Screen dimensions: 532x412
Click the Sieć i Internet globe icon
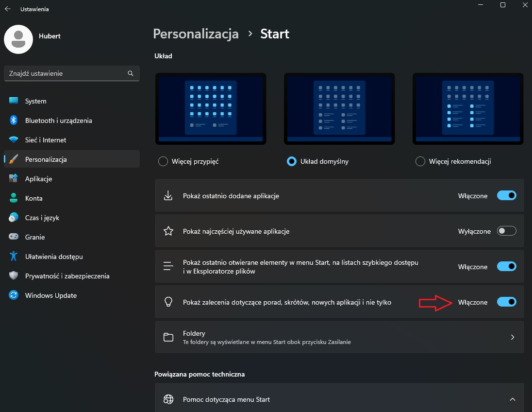[x=13, y=139]
